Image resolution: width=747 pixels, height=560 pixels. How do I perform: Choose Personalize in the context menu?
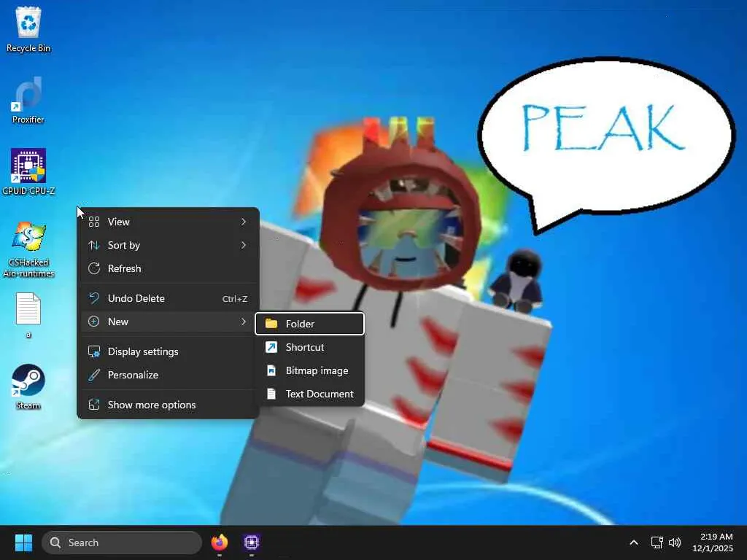click(x=168, y=376)
